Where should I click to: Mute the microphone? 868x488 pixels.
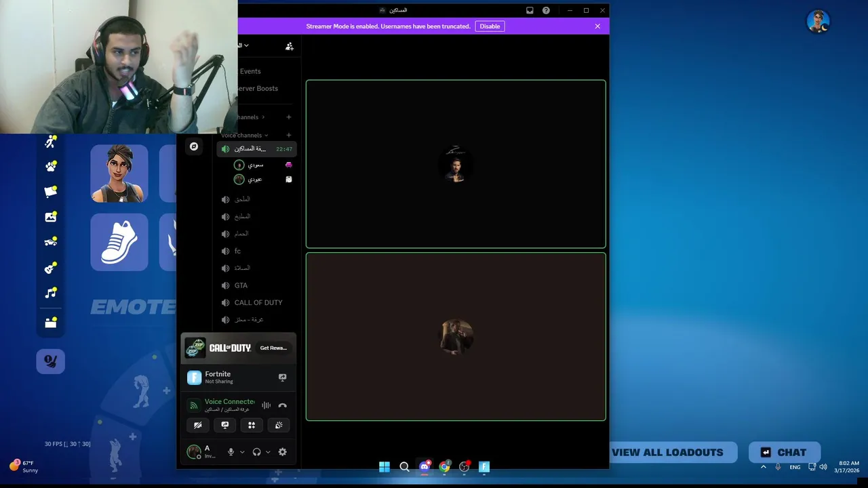tap(231, 452)
